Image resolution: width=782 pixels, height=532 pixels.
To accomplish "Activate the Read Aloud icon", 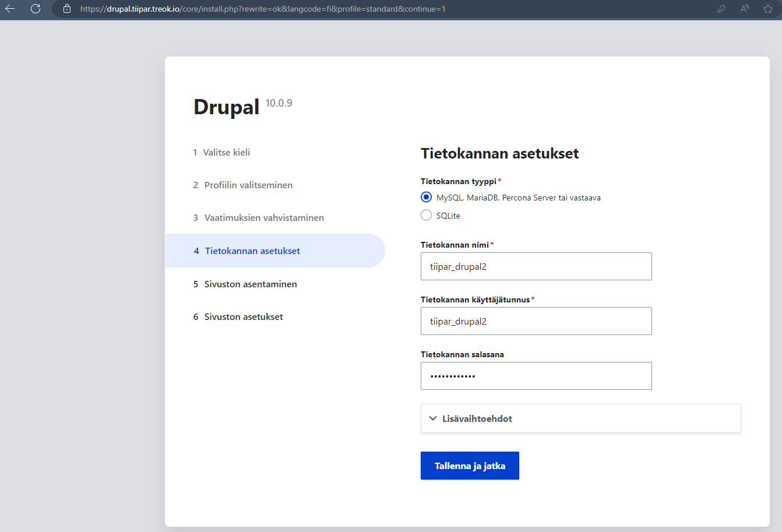I will click(x=745, y=9).
